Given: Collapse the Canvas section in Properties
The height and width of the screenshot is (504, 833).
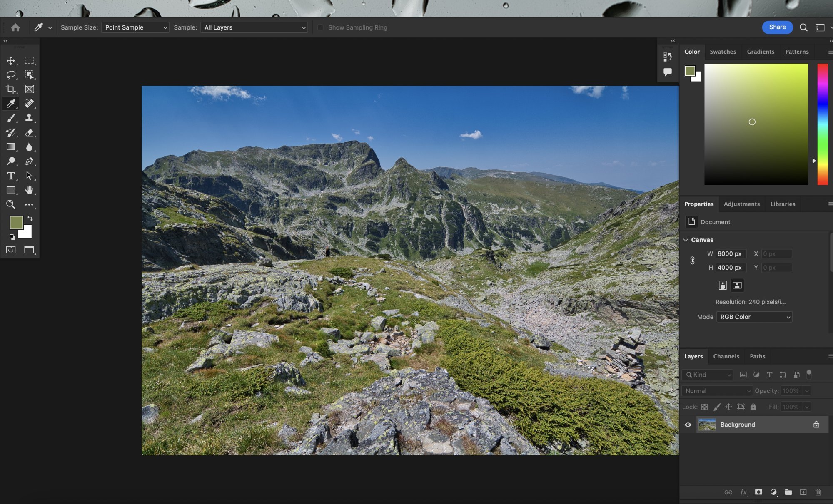Looking at the screenshot, I should [686, 240].
